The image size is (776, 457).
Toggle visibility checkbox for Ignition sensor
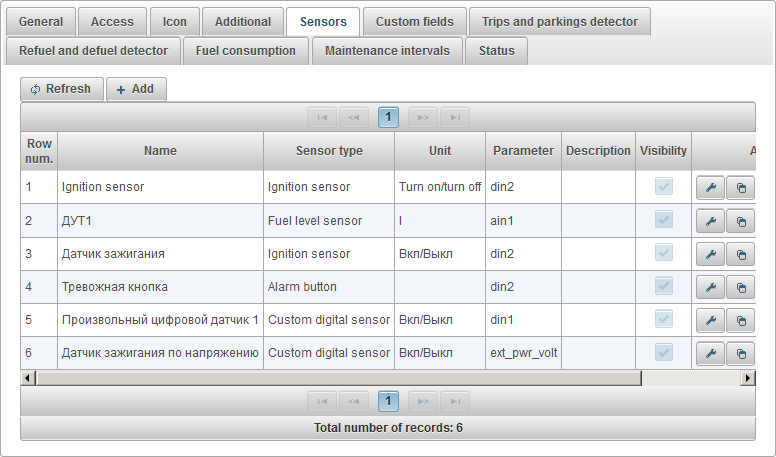click(664, 187)
